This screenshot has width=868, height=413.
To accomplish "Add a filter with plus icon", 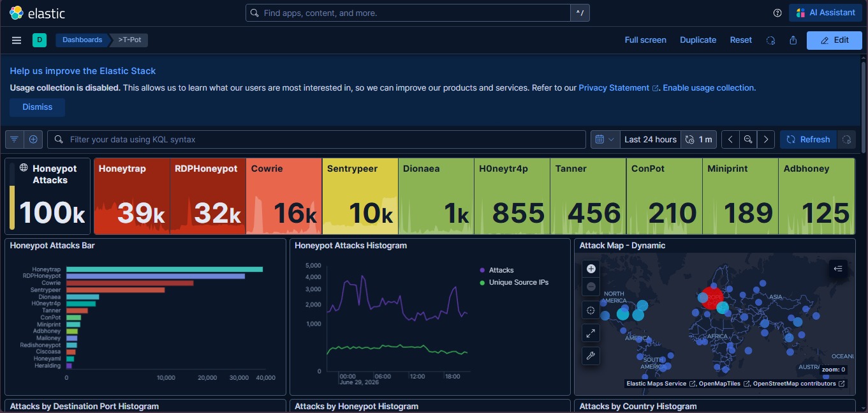I will (x=33, y=139).
